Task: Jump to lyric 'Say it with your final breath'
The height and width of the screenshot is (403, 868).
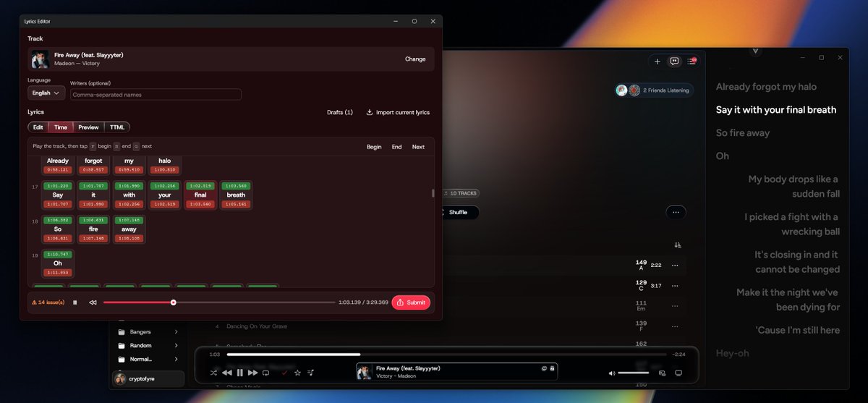Action: click(776, 110)
